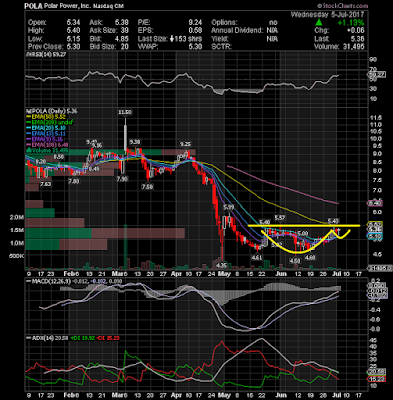
Task: Click the 45 level on ADX axis
Action: coord(373,340)
